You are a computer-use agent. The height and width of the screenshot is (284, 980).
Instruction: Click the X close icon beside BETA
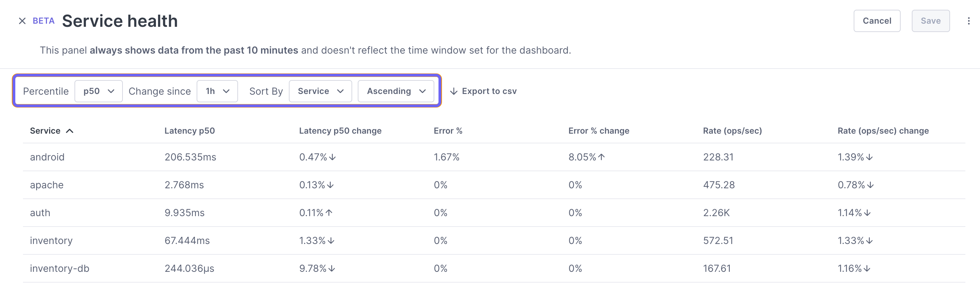click(22, 21)
